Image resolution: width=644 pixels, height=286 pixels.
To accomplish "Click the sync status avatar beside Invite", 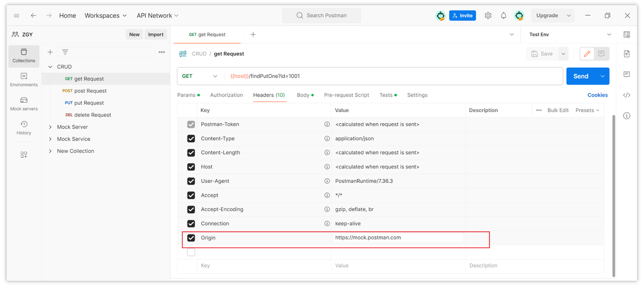I will click(441, 16).
